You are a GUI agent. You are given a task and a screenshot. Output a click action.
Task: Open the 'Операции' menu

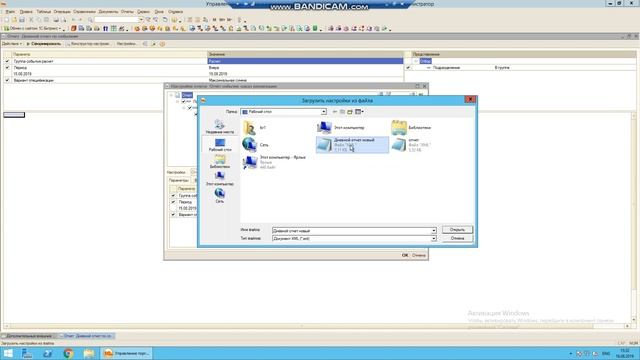pos(62,12)
